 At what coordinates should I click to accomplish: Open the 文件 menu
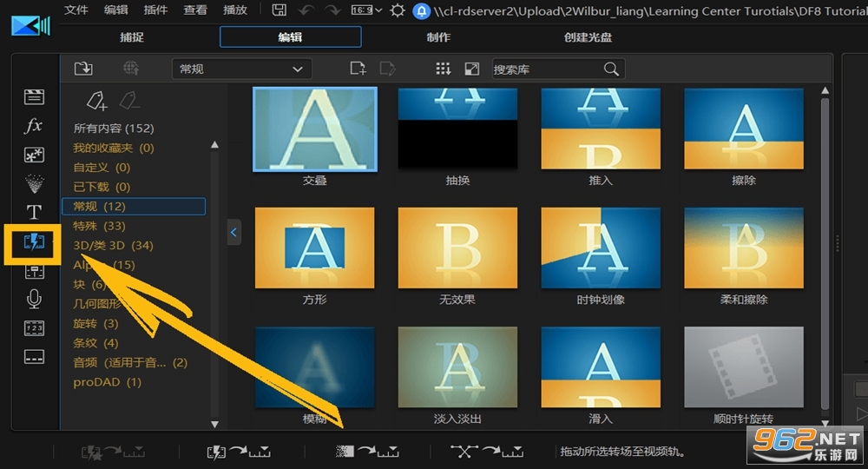coord(76,10)
